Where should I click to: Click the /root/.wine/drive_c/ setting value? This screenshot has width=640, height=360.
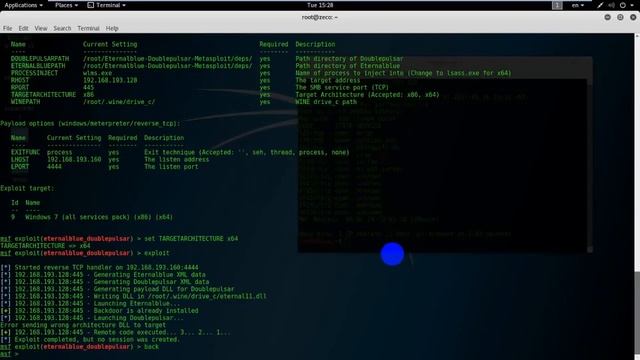pos(119,102)
